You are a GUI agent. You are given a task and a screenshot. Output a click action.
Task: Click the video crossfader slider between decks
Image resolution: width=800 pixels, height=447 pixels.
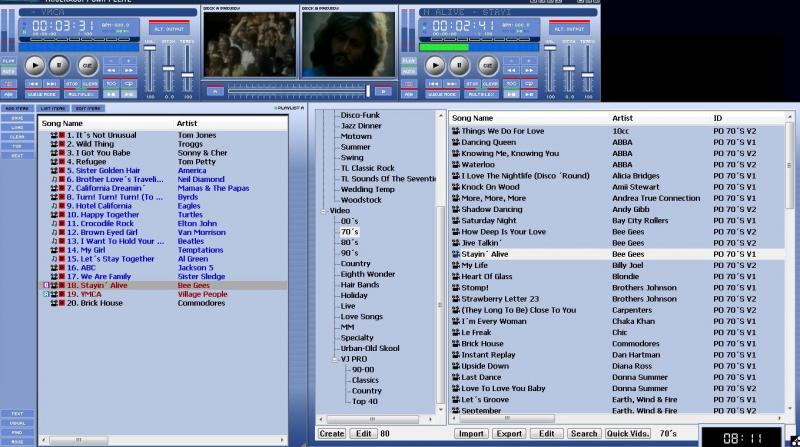tap(367, 92)
